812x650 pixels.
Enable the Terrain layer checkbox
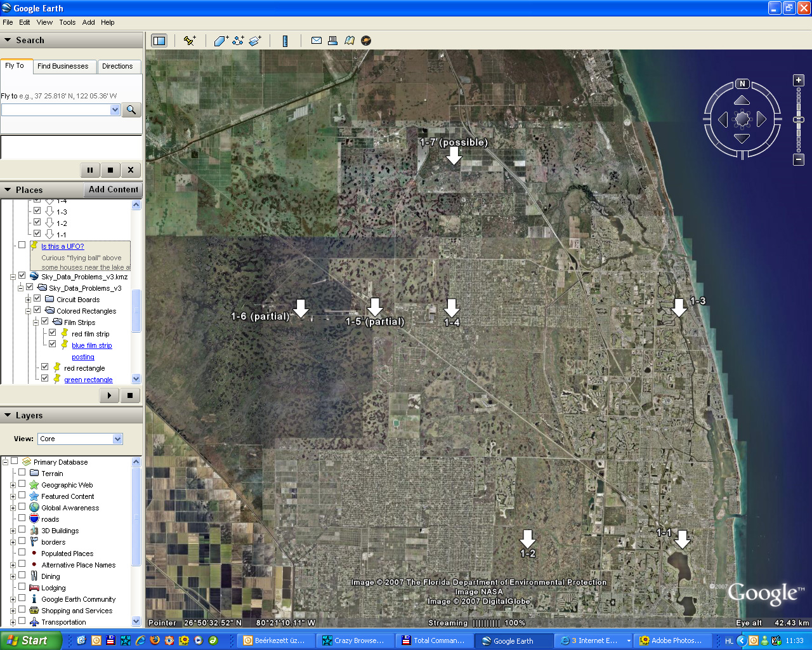point(22,472)
